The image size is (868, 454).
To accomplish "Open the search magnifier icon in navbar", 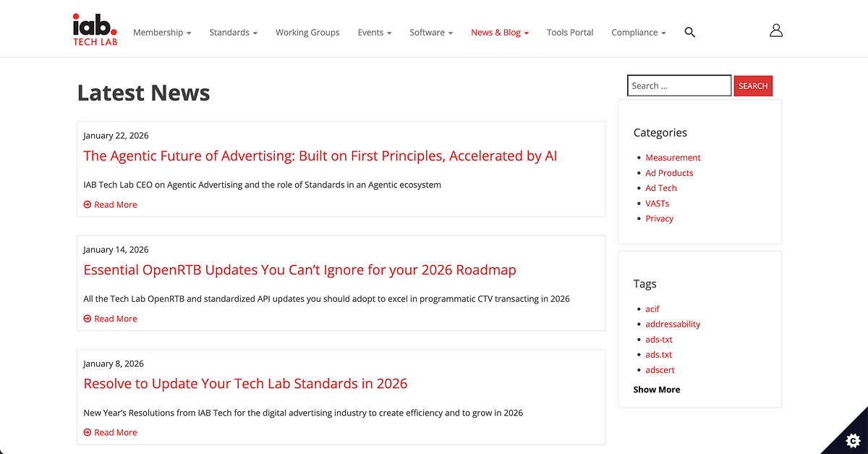I will pos(689,33).
